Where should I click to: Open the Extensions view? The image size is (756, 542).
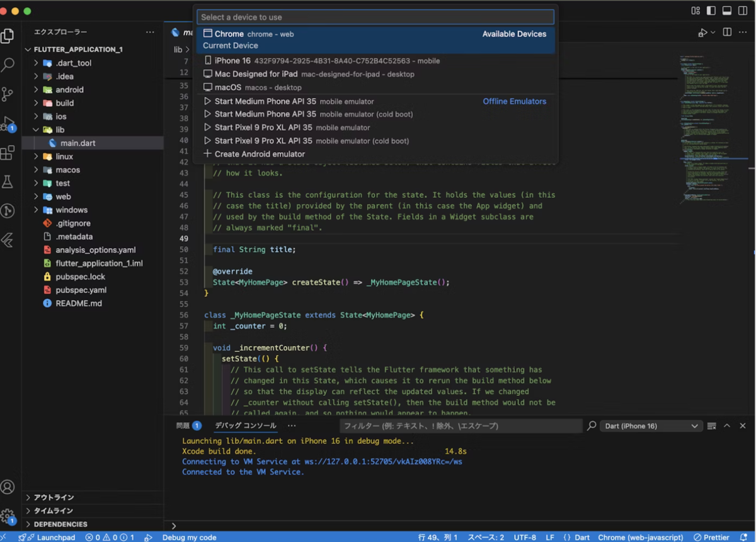8,152
